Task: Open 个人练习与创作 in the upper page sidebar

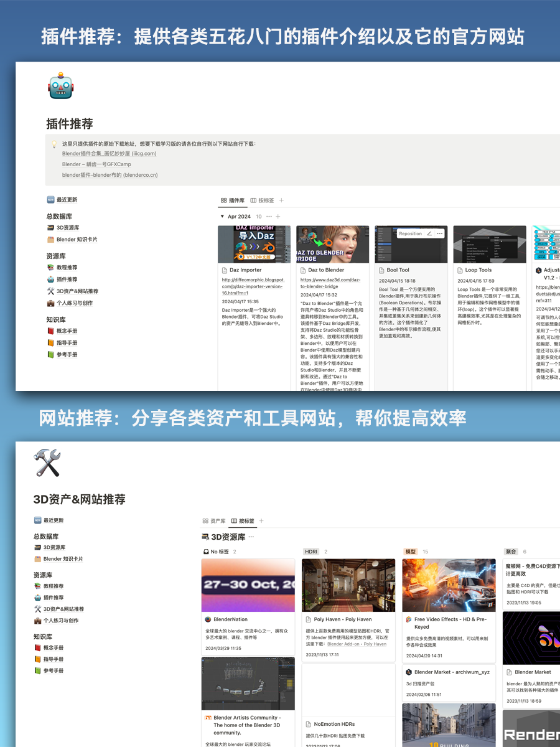Action: pos(70,303)
